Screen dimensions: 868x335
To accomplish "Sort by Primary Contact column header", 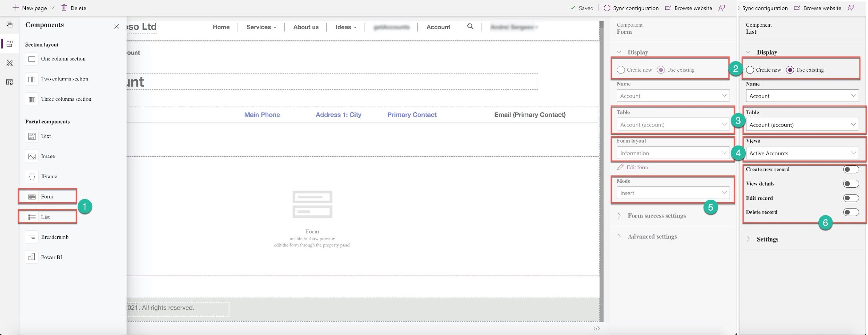I will pos(412,115).
